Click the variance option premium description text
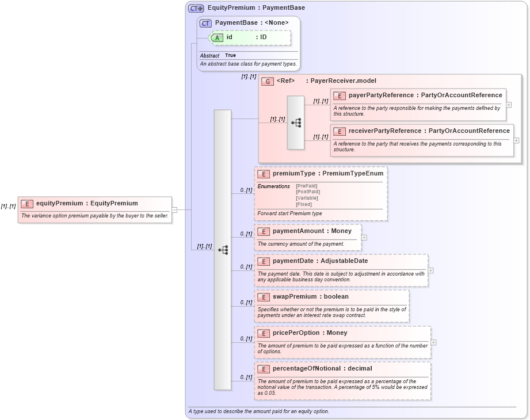 (x=94, y=216)
